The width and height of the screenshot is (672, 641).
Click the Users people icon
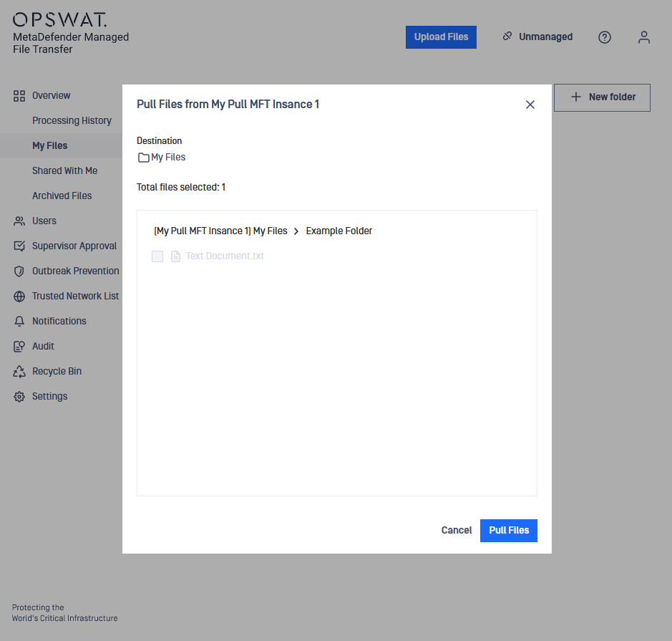pyautogui.click(x=19, y=221)
